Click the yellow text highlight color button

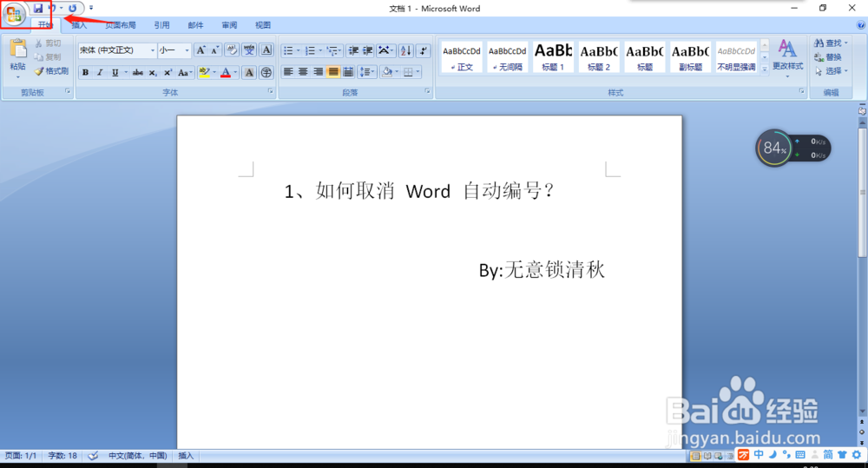(x=204, y=73)
